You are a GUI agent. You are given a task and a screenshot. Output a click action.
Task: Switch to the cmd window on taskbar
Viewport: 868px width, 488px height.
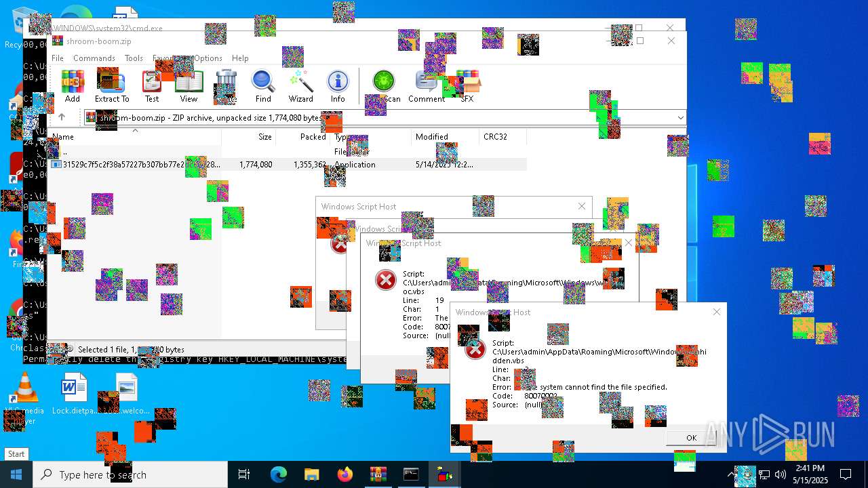[411, 474]
